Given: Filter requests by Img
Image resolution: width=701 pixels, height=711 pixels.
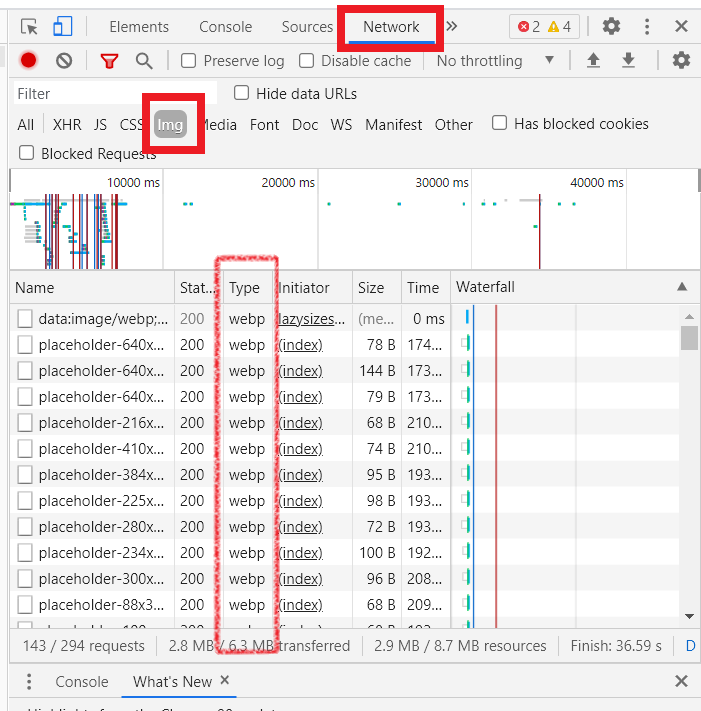Looking at the screenshot, I should point(170,124).
